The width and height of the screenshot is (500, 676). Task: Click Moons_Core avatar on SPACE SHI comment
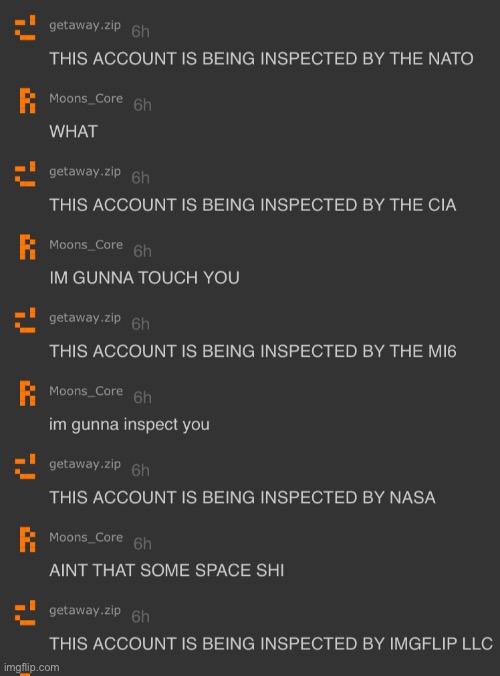[x=28, y=539]
